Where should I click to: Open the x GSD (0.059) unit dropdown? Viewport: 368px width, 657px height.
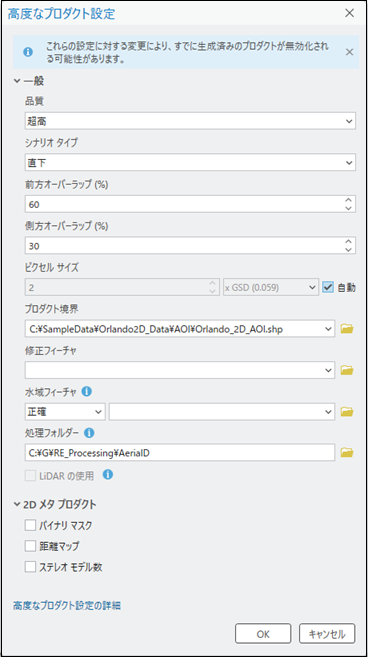271,288
